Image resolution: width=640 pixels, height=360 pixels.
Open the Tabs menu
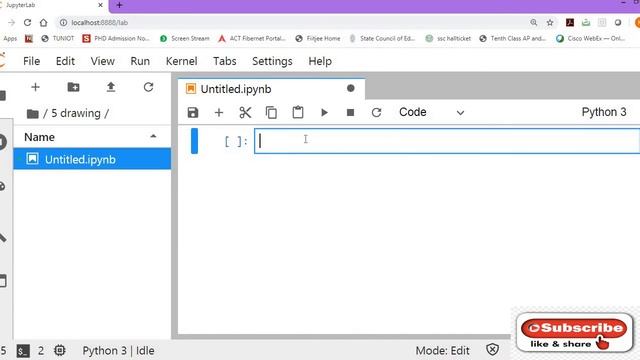coord(224,61)
